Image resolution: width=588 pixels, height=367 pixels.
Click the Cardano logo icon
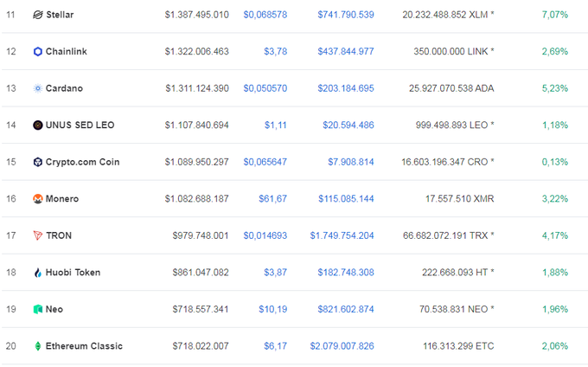tap(37, 88)
